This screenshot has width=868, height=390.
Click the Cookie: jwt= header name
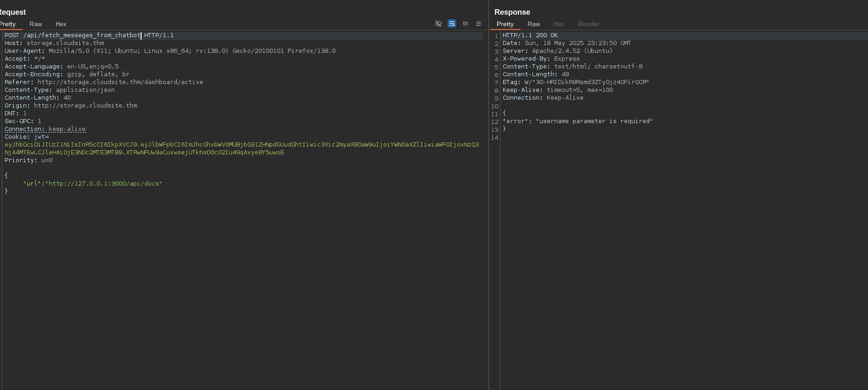click(x=27, y=137)
